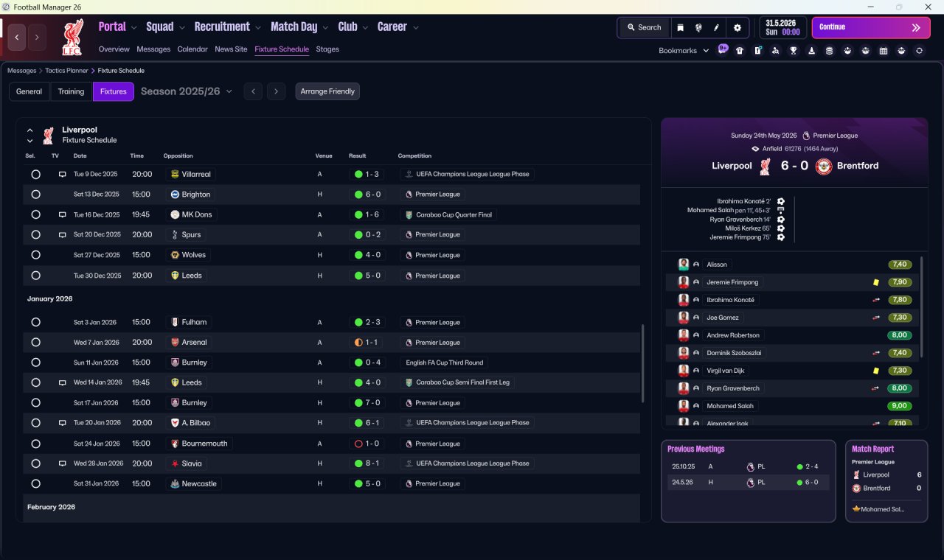Image resolution: width=944 pixels, height=560 pixels.
Task: Expand the Career menu chevron
Action: [x=415, y=28]
